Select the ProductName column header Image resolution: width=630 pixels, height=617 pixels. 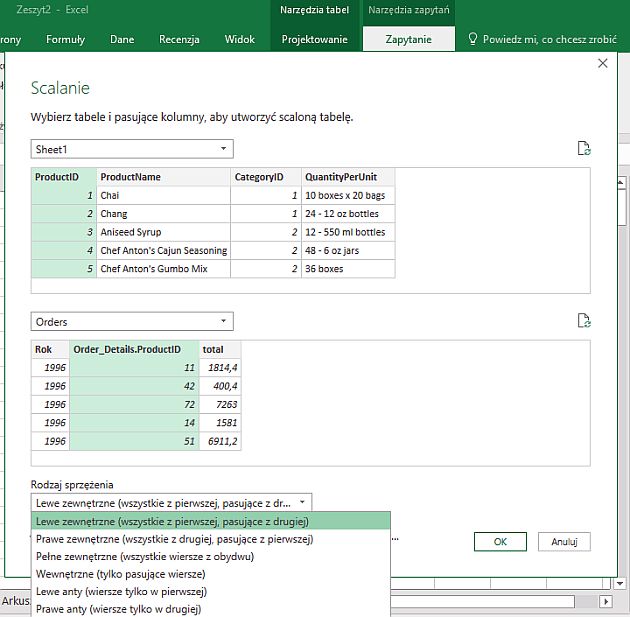pyautogui.click(x=164, y=177)
